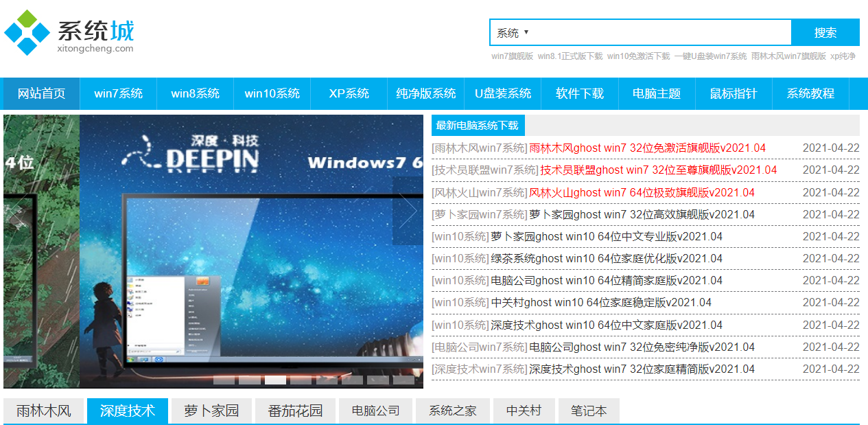Open U盘装系统 navigation item
Screen dimensions: 868x425
pos(503,94)
